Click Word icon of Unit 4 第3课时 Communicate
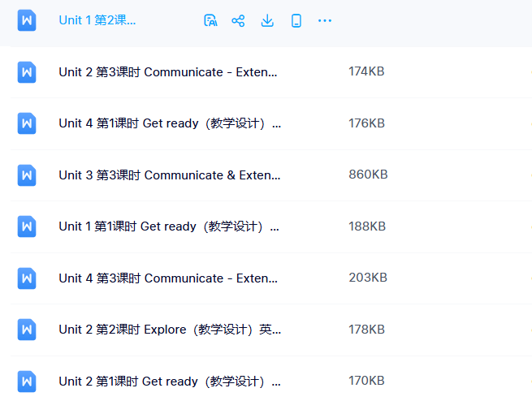532x401 pixels. pos(27,278)
